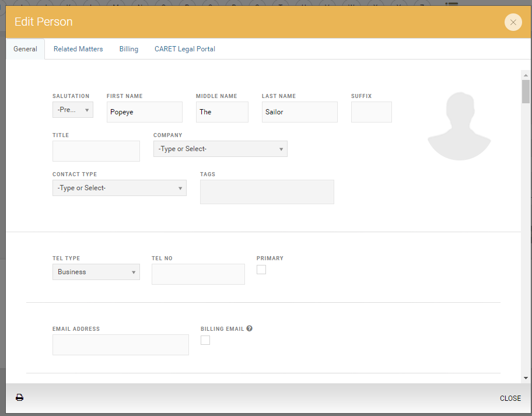Open the Salutation prefix dropdown
Image resolution: width=532 pixels, height=416 pixels.
click(72, 110)
